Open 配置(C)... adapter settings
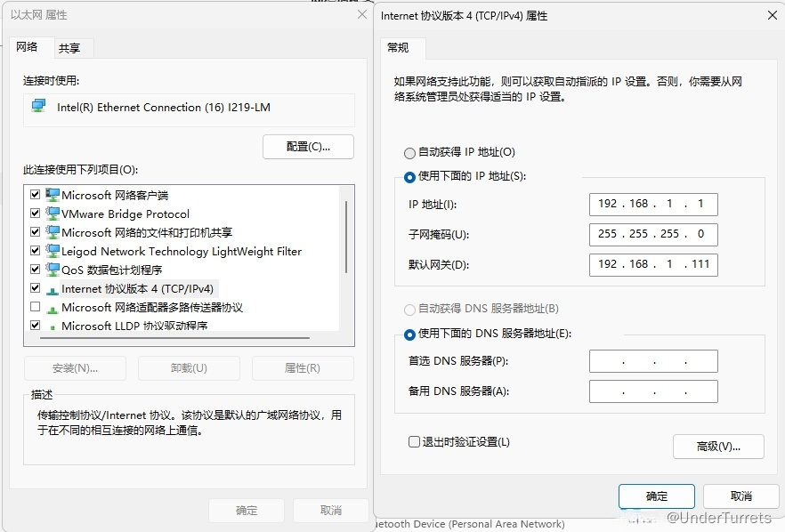 pos(308,147)
